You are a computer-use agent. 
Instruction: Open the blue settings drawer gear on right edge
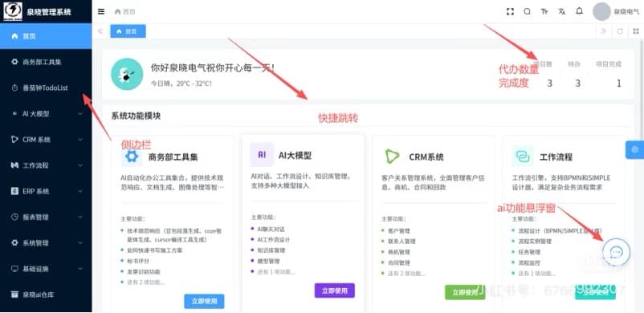pyautogui.click(x=635, y=149)
